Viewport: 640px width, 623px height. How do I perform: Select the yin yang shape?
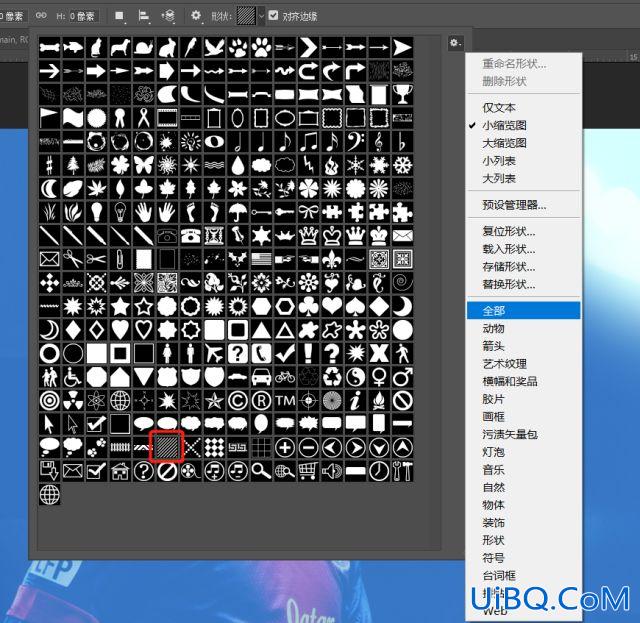click(x=356, y=377)
